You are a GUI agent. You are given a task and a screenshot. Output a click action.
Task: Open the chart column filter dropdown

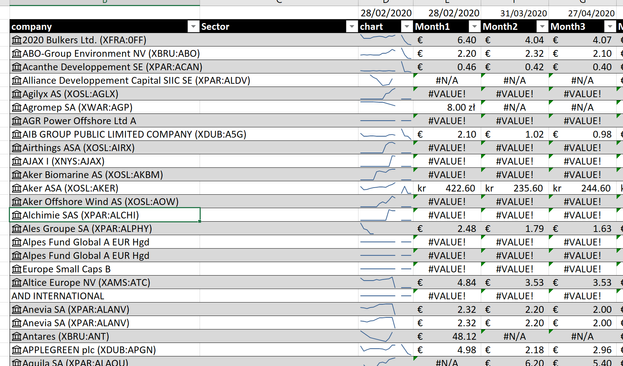pyautogui.click(x=407, y=27)
